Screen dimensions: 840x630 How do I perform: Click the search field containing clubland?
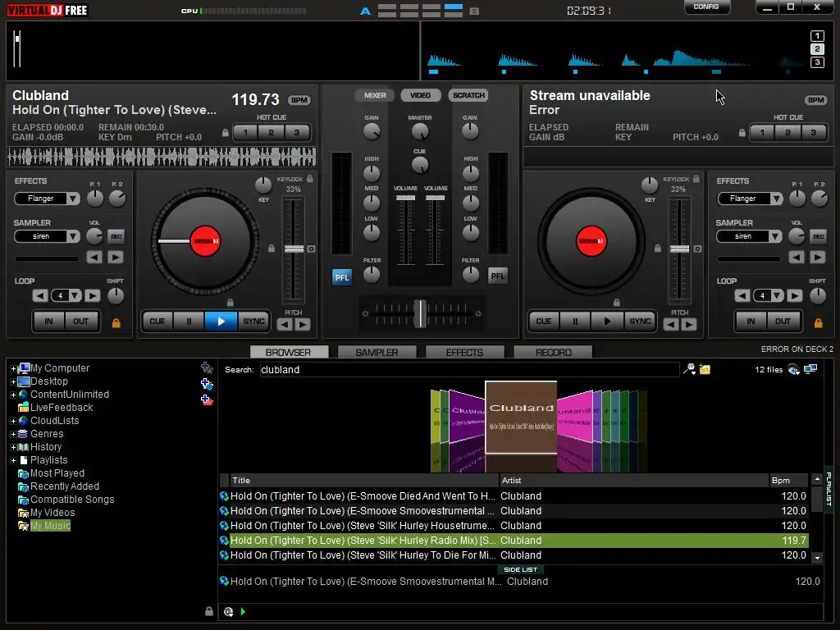469,370
